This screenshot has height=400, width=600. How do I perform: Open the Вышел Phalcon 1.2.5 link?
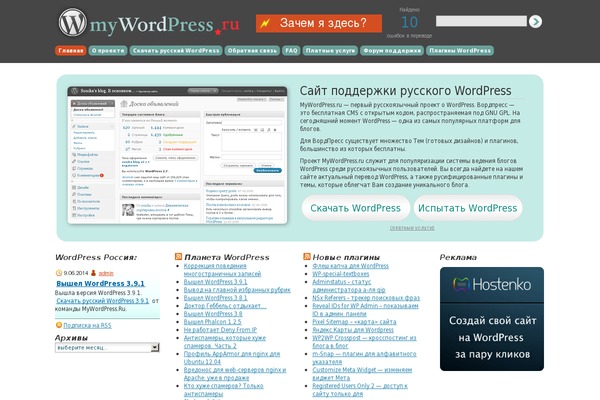coord(212,322)
